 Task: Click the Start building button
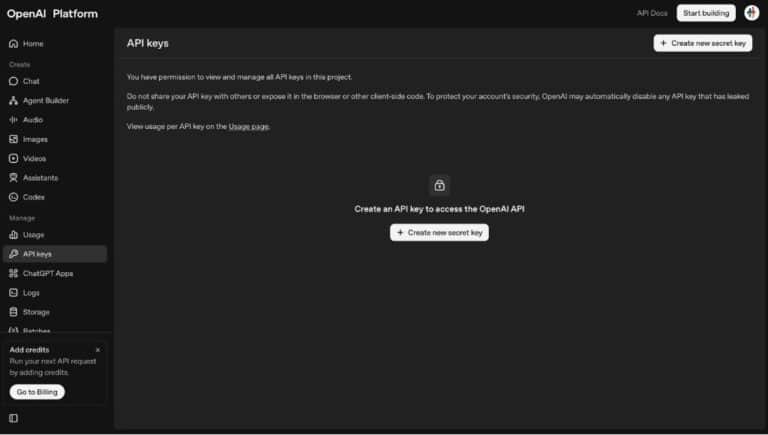tap(706, 13)
